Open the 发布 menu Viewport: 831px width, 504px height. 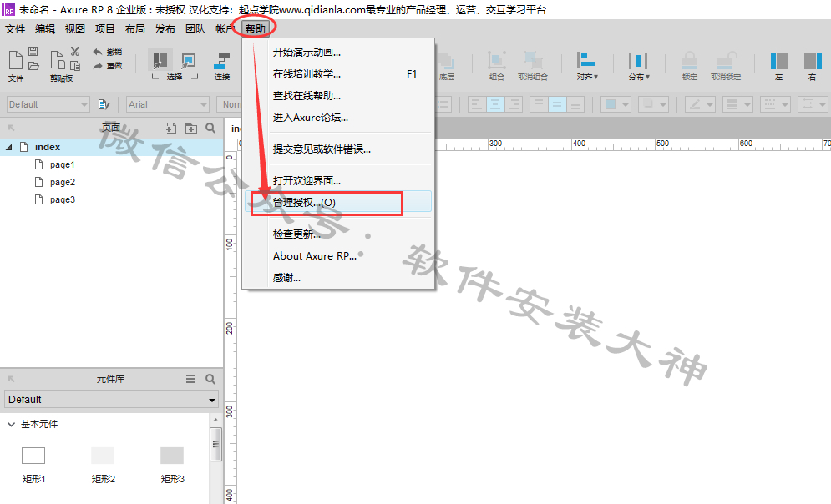(x=165, y=28)
